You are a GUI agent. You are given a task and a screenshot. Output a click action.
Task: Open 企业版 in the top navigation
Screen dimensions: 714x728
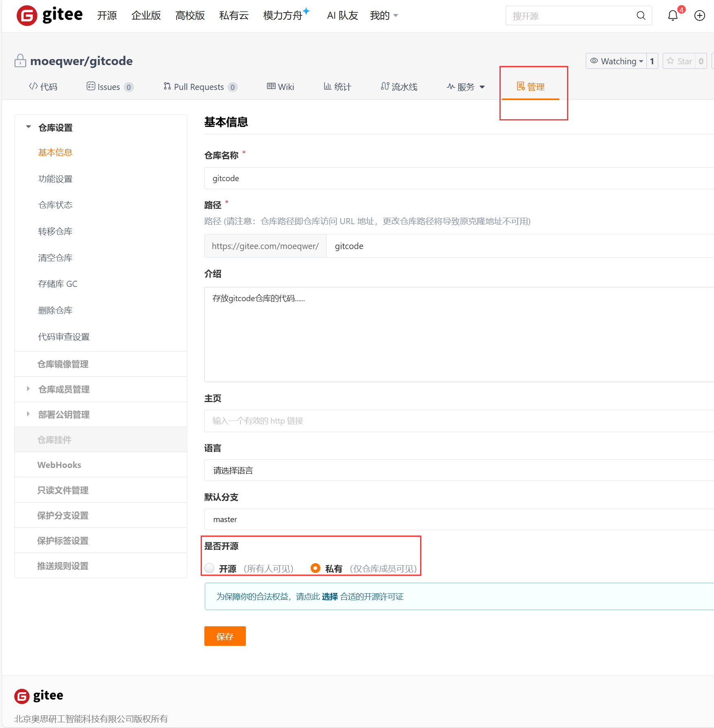click(x=146, y=15)
